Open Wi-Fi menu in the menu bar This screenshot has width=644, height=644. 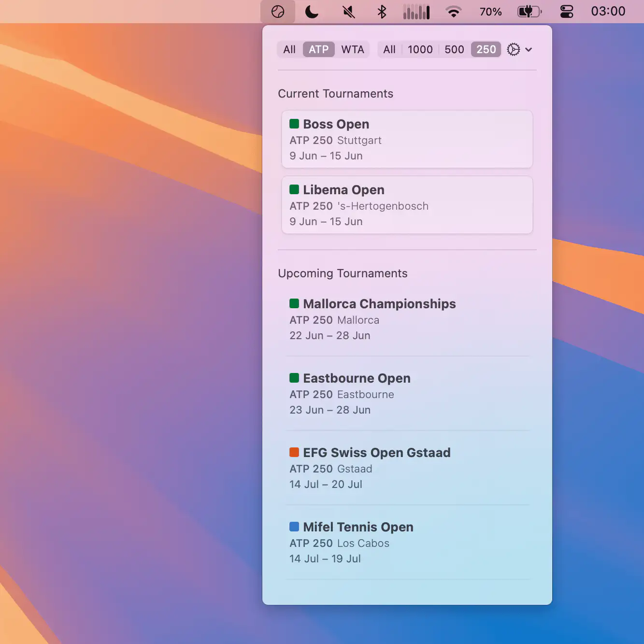(x=453, y=12)
